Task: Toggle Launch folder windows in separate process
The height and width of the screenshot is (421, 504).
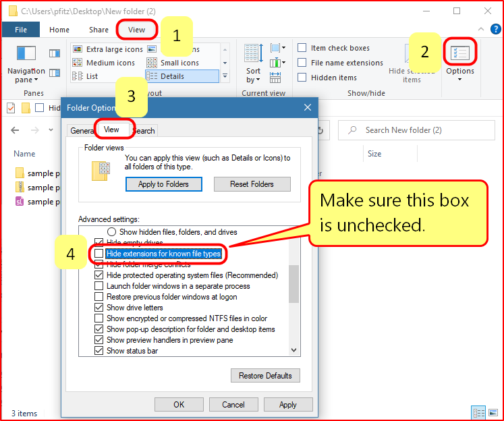Action: click(x=99, y=286)
